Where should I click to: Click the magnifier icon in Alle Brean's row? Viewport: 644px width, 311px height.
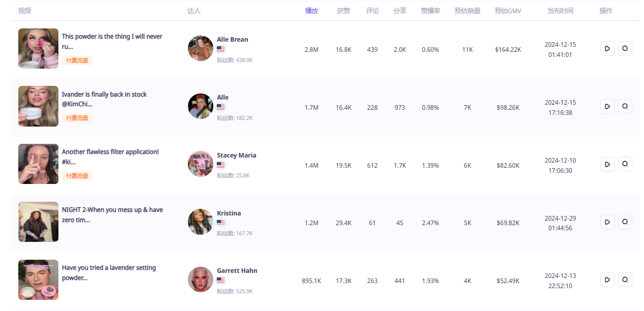pos(625,49)
